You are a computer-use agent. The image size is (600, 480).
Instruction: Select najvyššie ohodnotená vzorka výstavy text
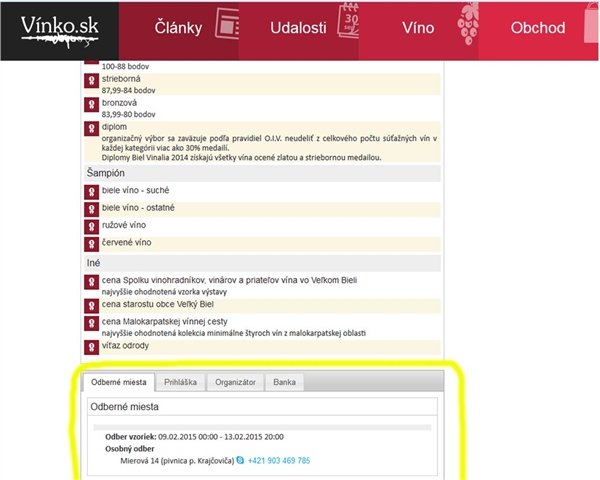164,292
